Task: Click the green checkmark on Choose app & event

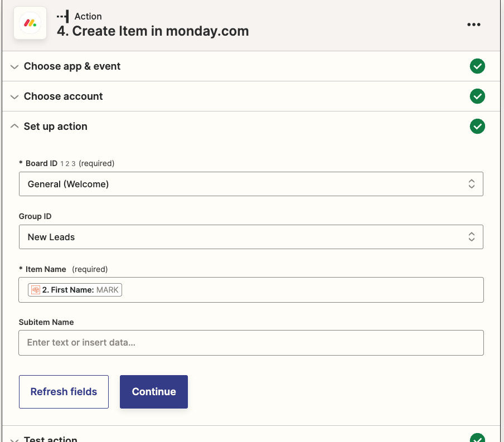Action: 477,66
